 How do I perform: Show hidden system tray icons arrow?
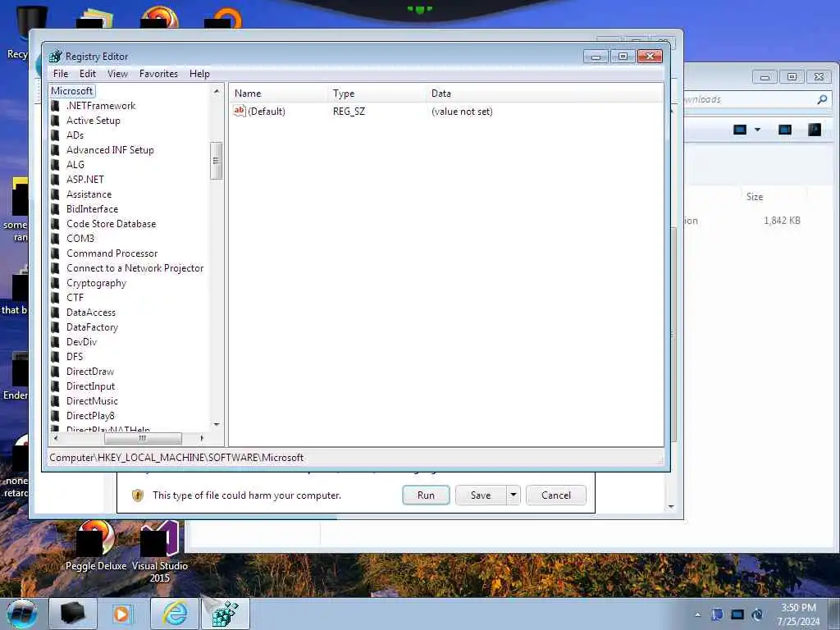[x=697, y=614]
